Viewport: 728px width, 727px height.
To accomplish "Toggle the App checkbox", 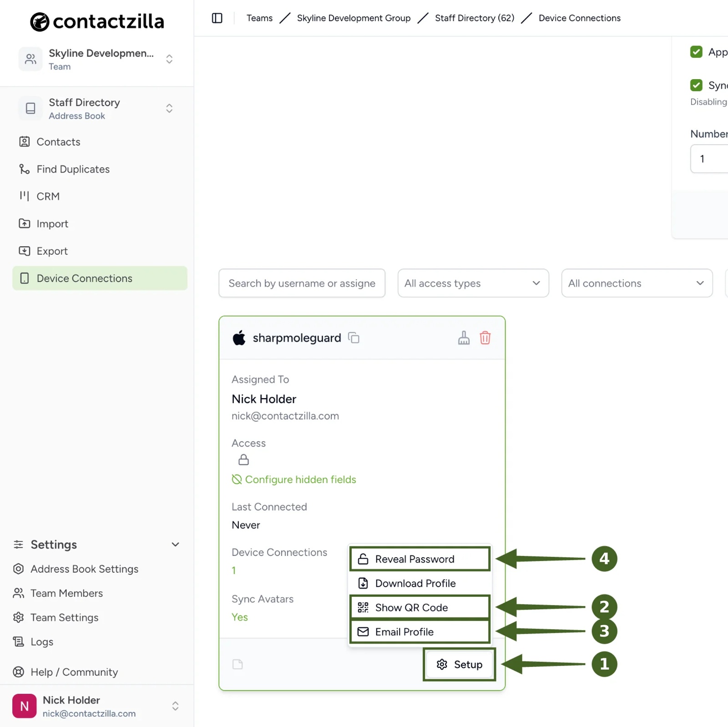I will pos(696,52).
